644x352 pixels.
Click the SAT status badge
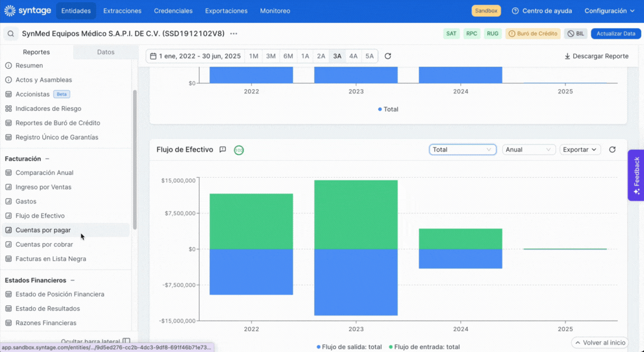(451, 34)
